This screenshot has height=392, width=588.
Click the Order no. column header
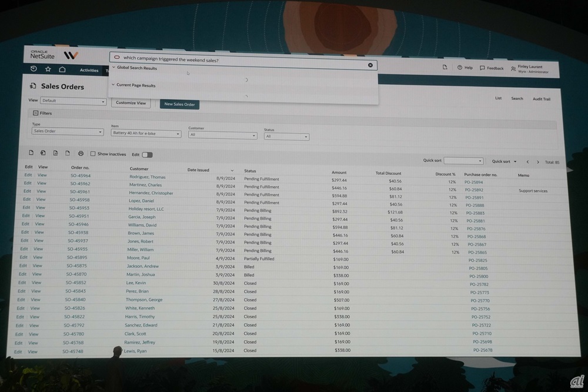click(80, 168)
